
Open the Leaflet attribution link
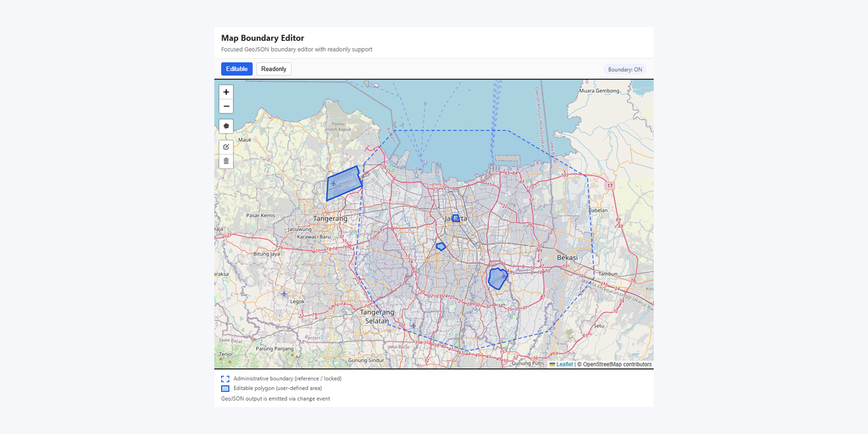561,364
